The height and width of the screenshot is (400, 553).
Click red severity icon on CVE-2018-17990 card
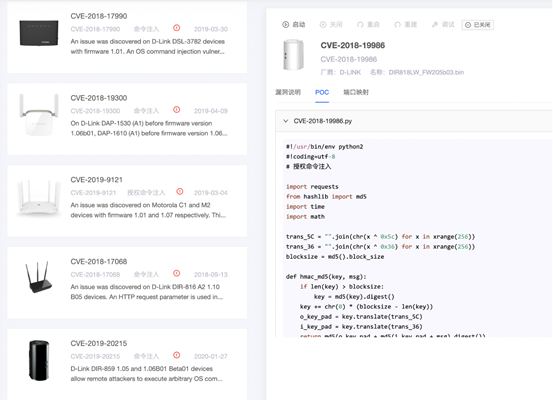177,28
